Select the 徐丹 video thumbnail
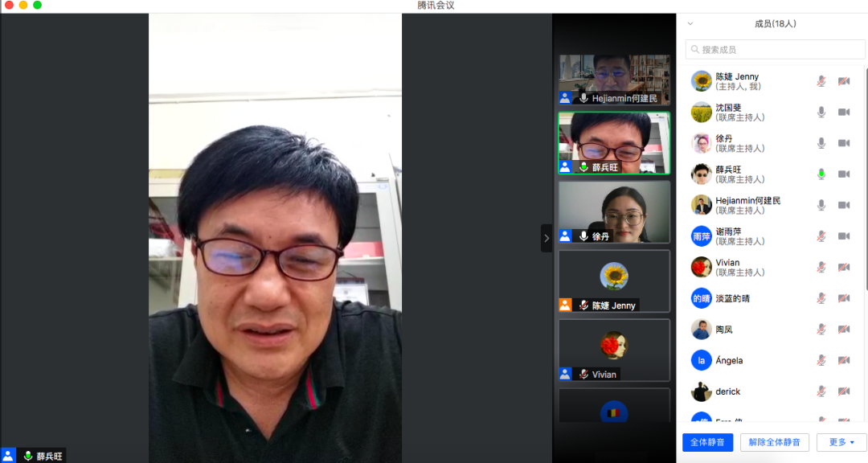This screenshot has height=463, width=868. (614, 211)
